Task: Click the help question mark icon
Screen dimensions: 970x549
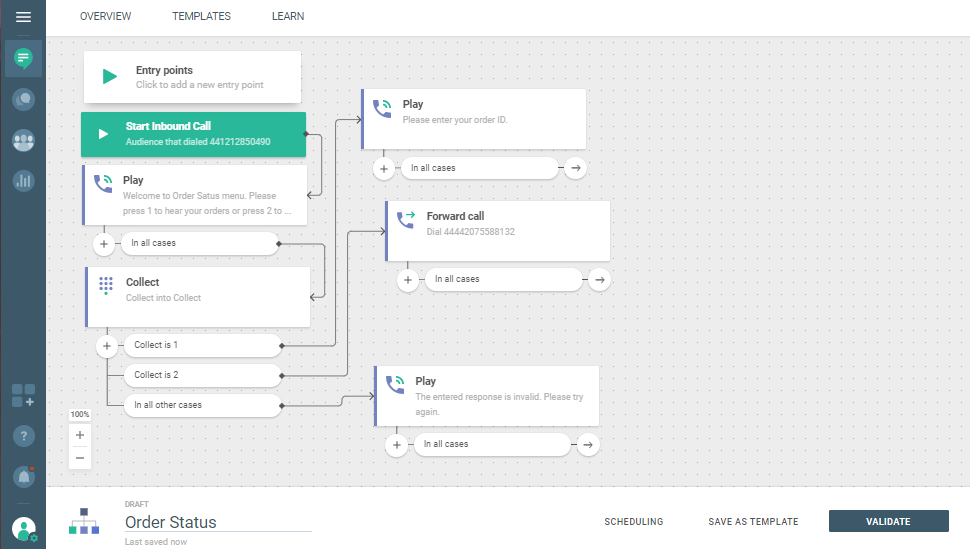Action: click(23, 436)
